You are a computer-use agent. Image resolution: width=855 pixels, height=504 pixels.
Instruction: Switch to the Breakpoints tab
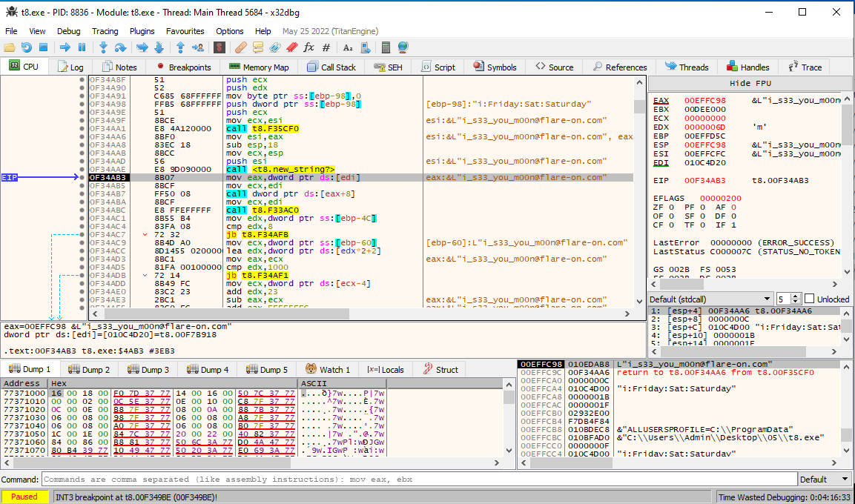[x=184, y=67]
